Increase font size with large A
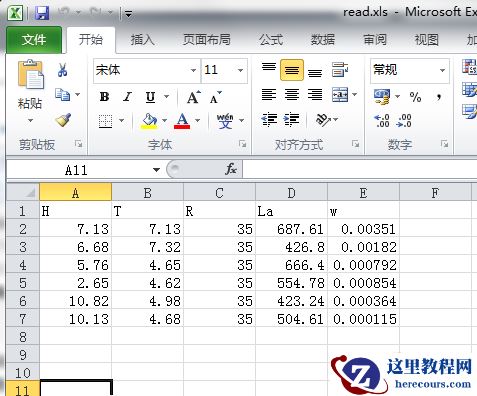This screenshot has height=396, width=477. coord(193,97)
